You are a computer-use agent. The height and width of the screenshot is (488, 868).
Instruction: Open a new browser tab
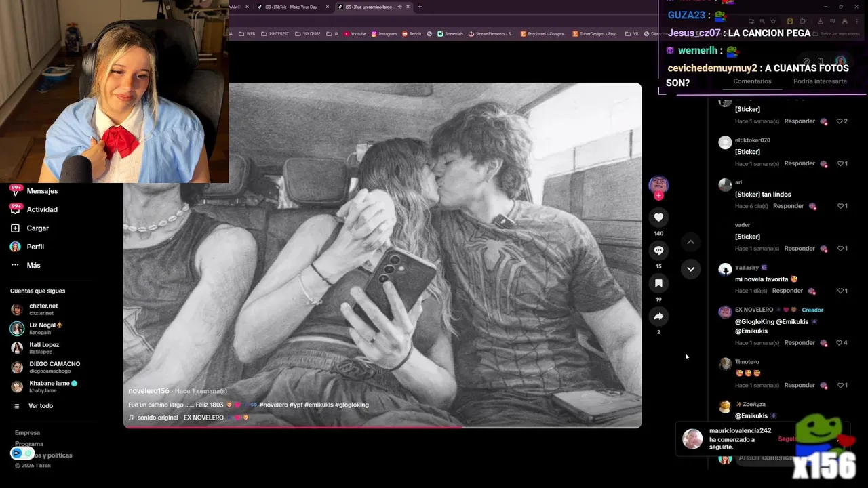point(420,7)
